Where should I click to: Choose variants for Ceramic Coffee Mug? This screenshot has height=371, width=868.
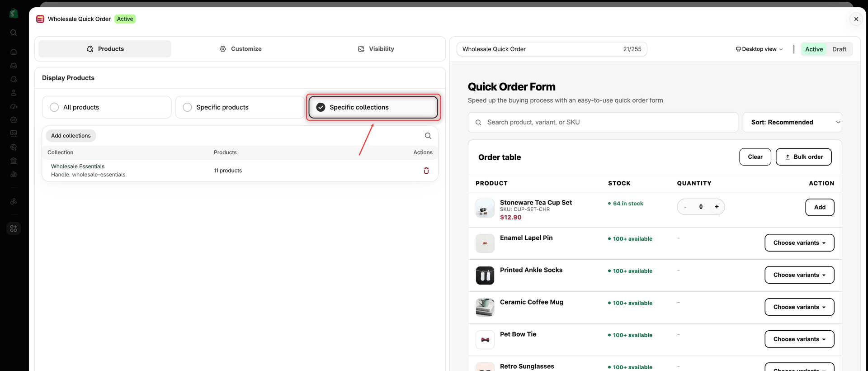(x=799, y=307)
